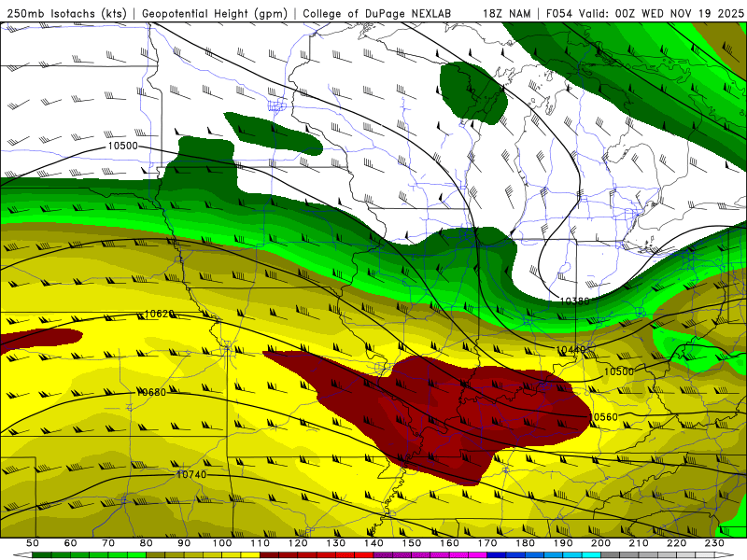Screen dimensions: 747x560
Task: Click the 10440 height contour label
Action: point(571,350)
